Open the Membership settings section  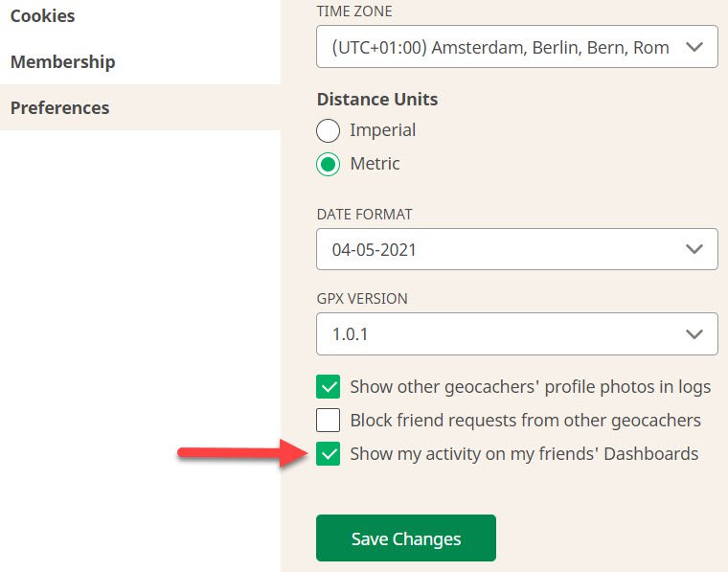pyautogui.click(x=62, y=61)
